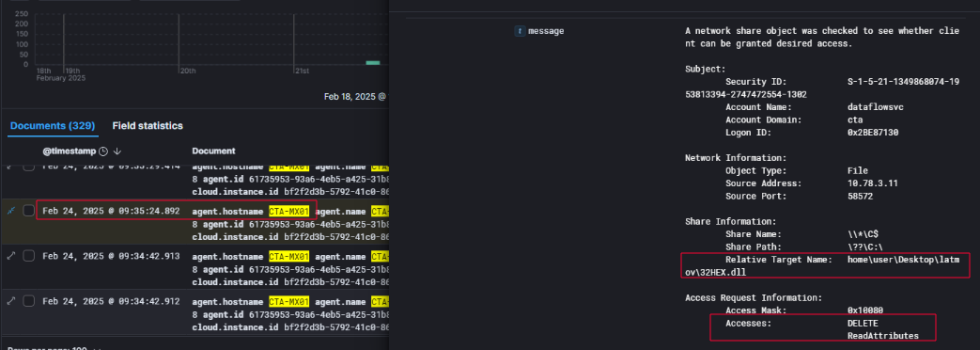This screenshot has width=980, height=350.
Task: Click the @timestamp column header
Action: click(69, 151)
